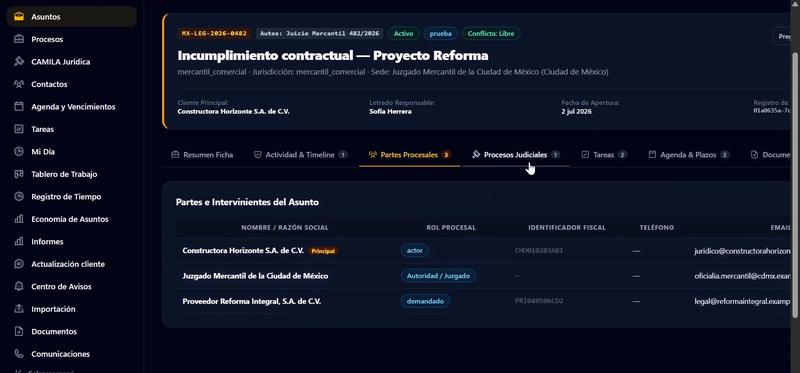Click the Actualización cliente chat icon

pyautogui.click(x=19, y=264)
